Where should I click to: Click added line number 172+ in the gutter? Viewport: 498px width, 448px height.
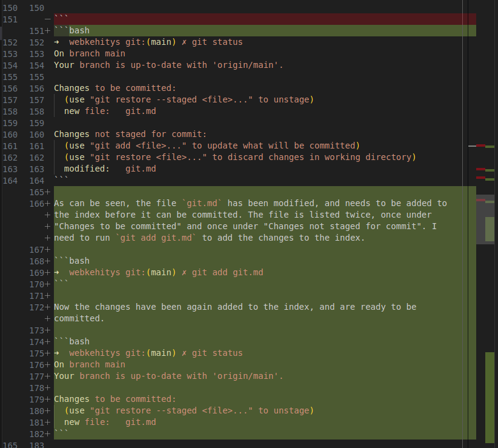tap(38, 307)
